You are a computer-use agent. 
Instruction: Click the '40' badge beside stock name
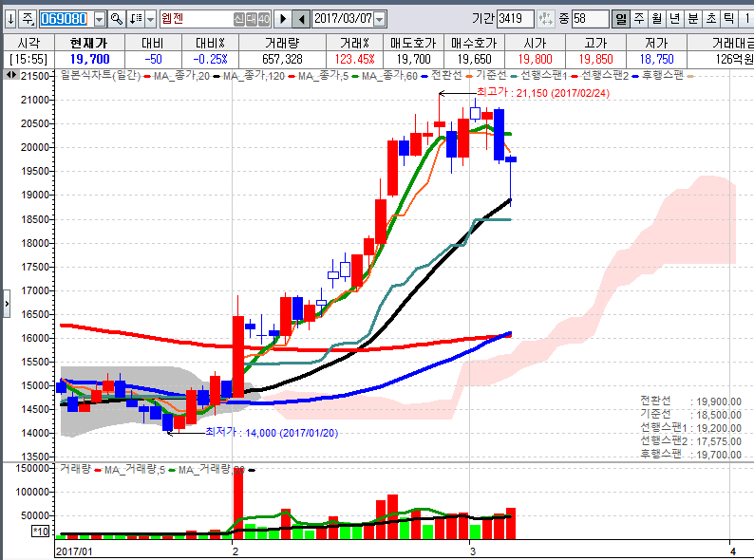262,18
